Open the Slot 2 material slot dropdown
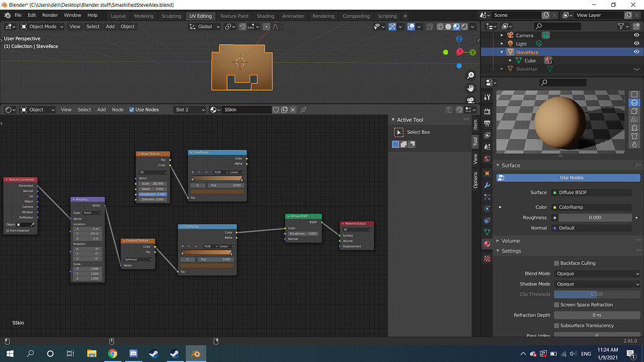This screenshot has width=644, height=362. (x=189, y=109)
